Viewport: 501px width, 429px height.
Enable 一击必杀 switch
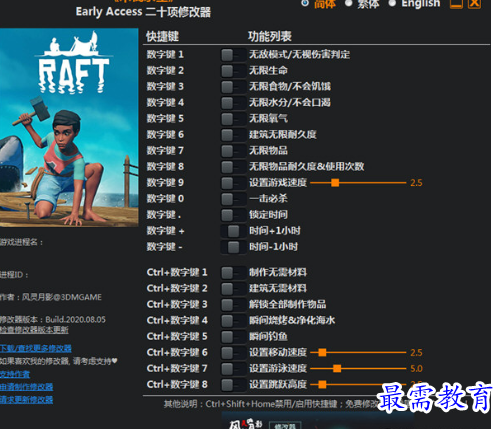click(233, 199)
